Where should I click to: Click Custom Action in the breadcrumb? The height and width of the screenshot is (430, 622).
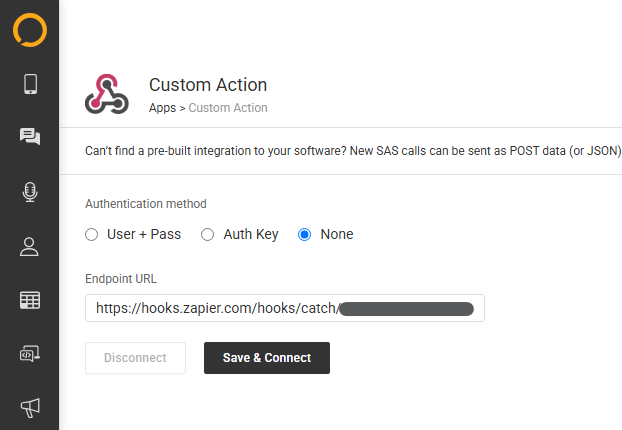(x=228, y=108)
